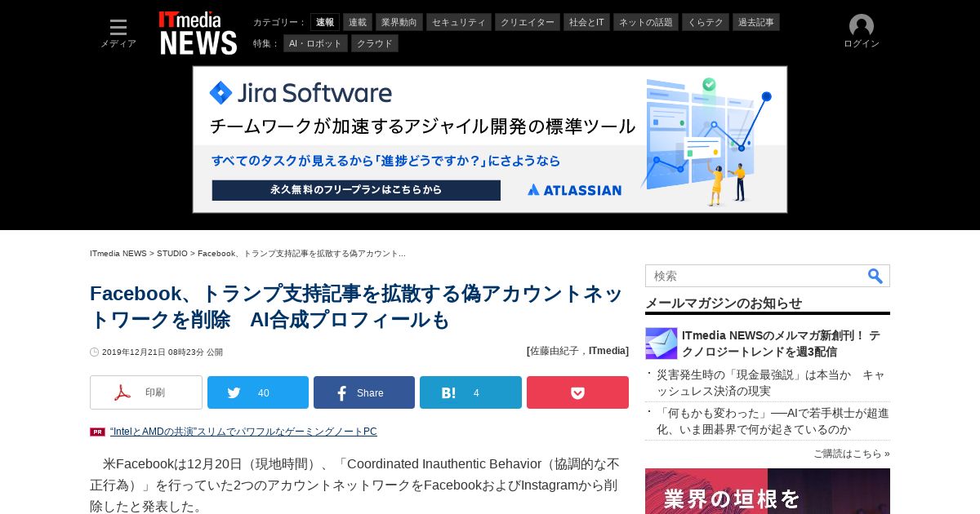
Task: Click the Jira illustration in the ad banner
Action: (706, 141)
